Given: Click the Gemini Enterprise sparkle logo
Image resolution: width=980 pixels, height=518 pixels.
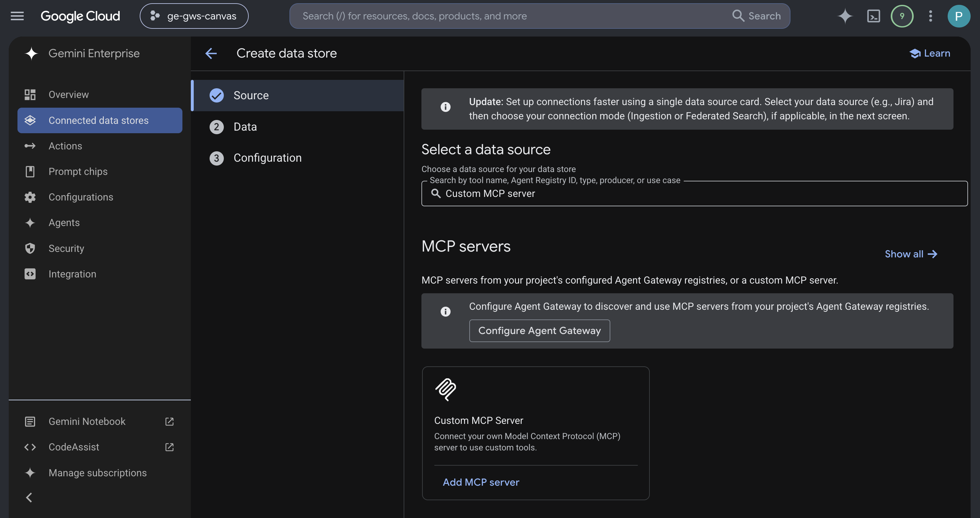Looking at the screenshot, I should 32,54.
